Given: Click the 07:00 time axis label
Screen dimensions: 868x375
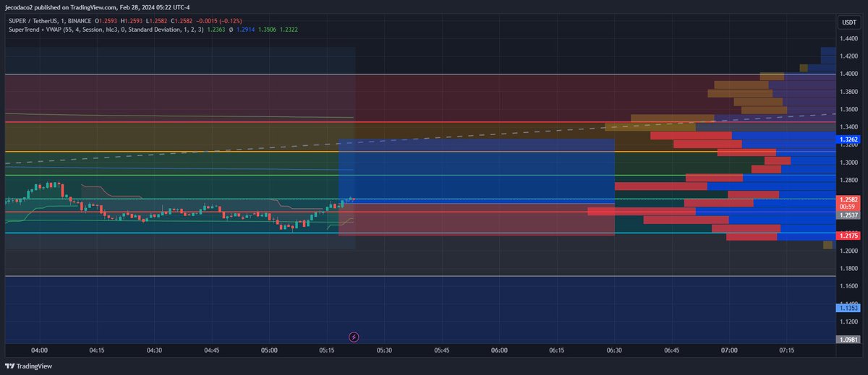Looking at the screenshot, I should point(729,350).
